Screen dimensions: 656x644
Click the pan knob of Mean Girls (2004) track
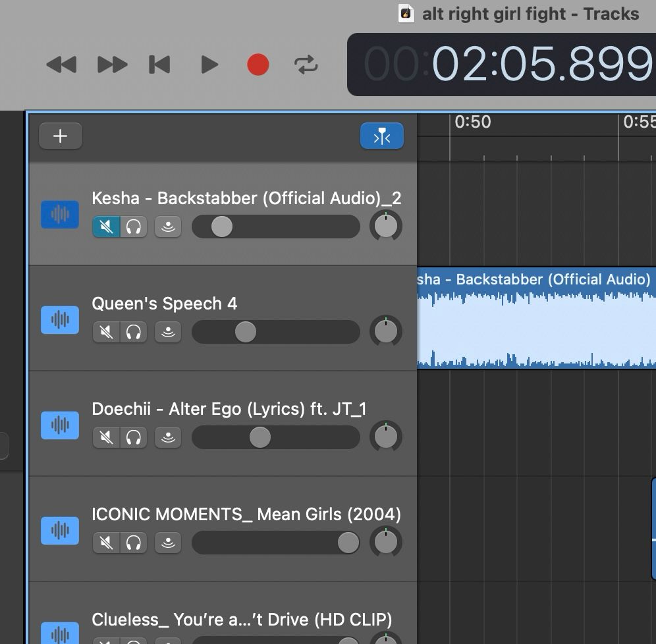386,543
